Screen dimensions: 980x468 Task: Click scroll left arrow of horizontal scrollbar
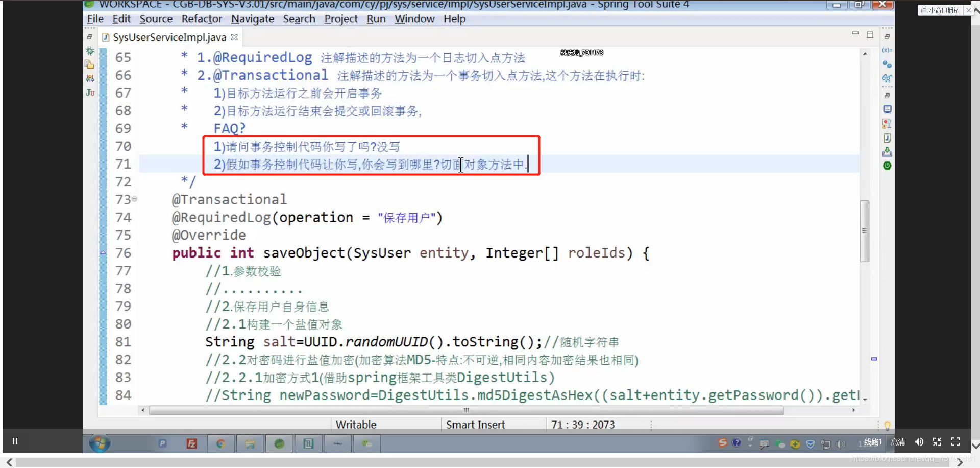point(143,410)
